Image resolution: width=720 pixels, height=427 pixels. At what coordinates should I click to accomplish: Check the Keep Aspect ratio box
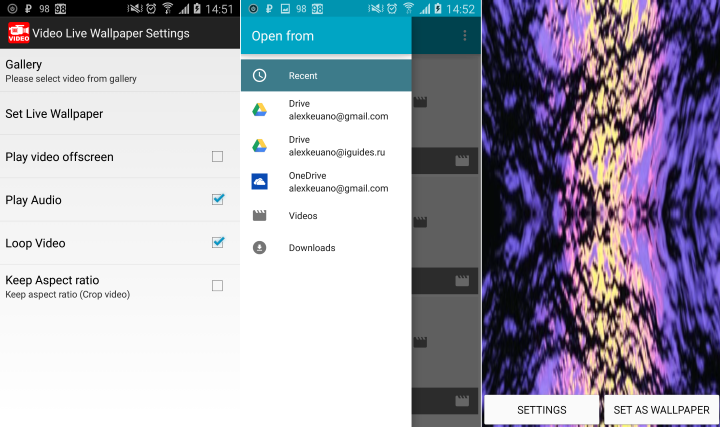pyautogui.click(x=218, y=286)
